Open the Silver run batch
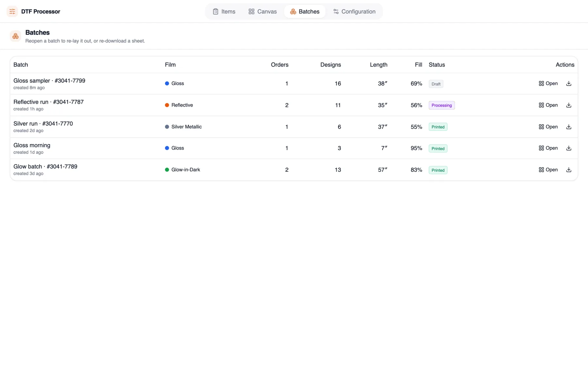This screenshot has width=588, height=368. coord(548,127)
